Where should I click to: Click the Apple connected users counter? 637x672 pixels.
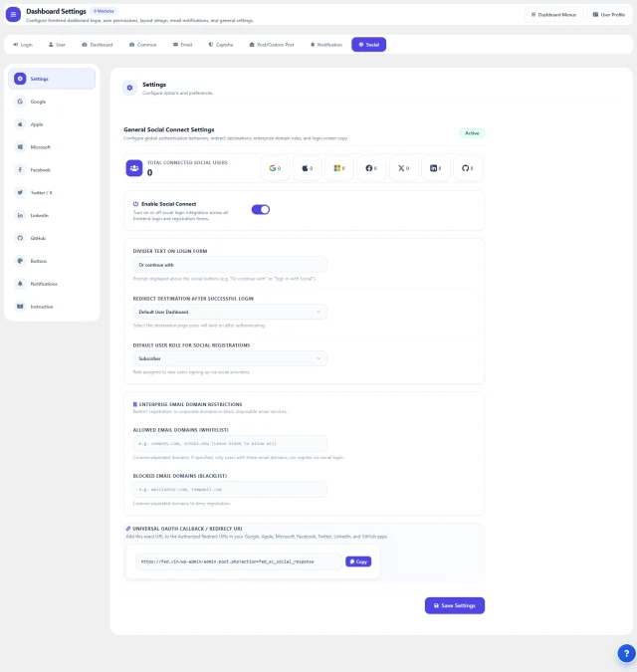click(308, 168)
